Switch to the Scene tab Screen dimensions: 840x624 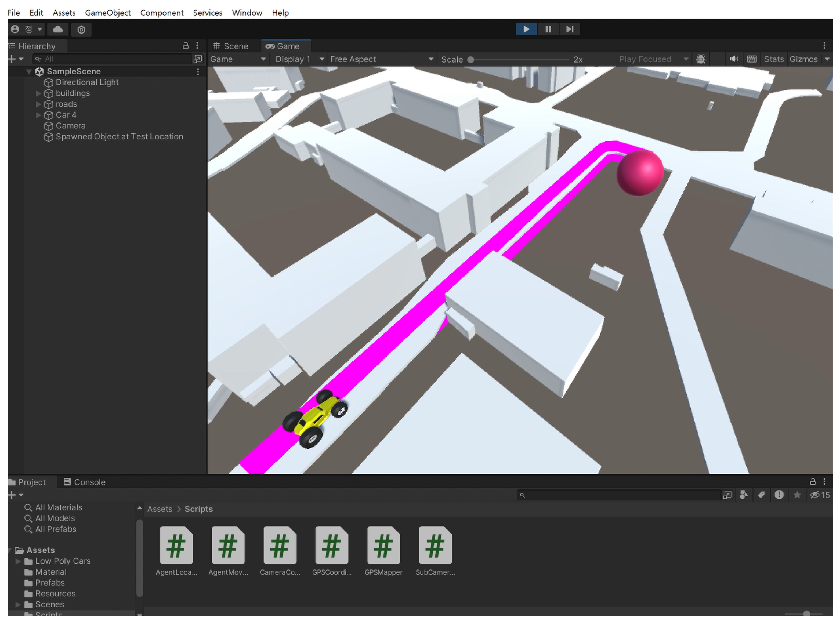point(231,46)
